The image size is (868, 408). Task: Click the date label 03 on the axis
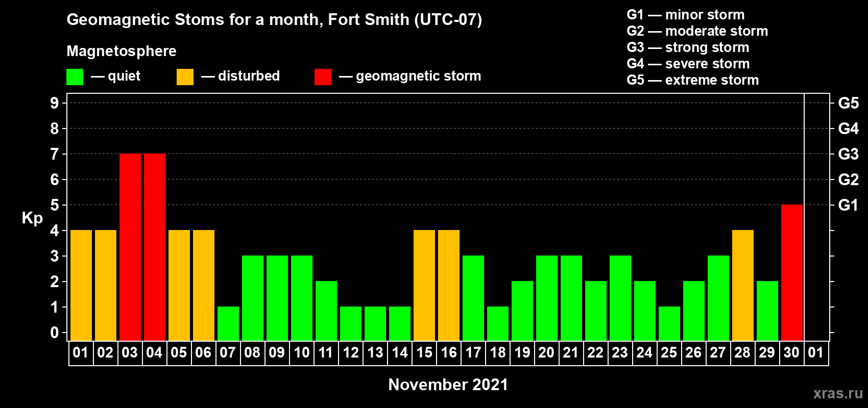pos(130,353)
